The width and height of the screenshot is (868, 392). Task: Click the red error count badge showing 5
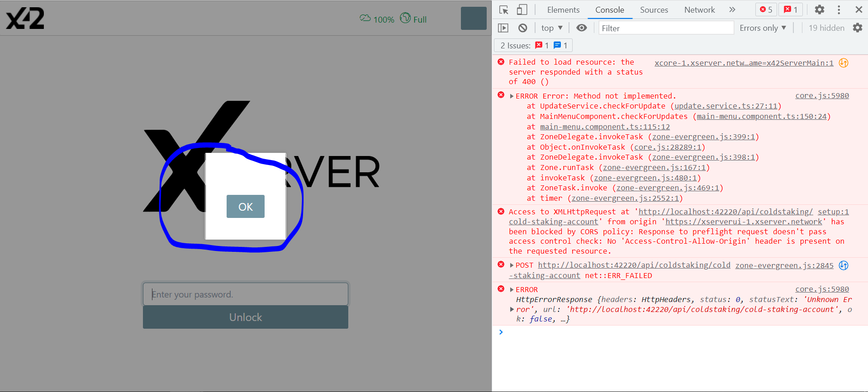[766, 9]
